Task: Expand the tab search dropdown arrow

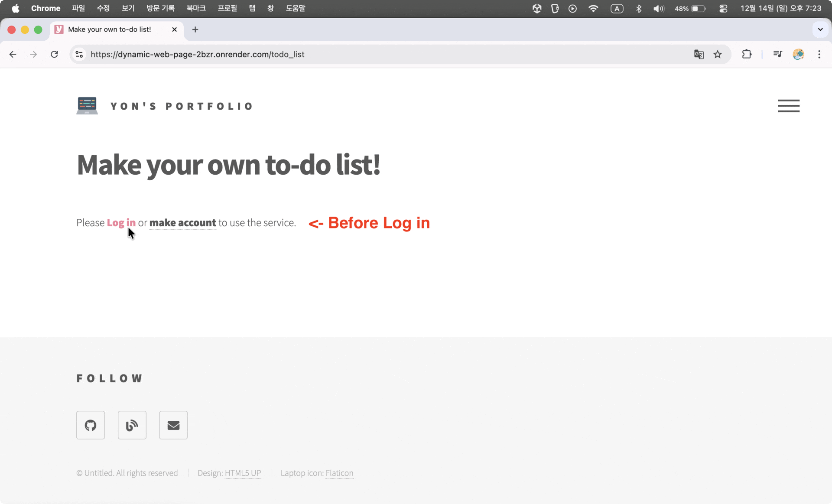Action: pos(820,29)
